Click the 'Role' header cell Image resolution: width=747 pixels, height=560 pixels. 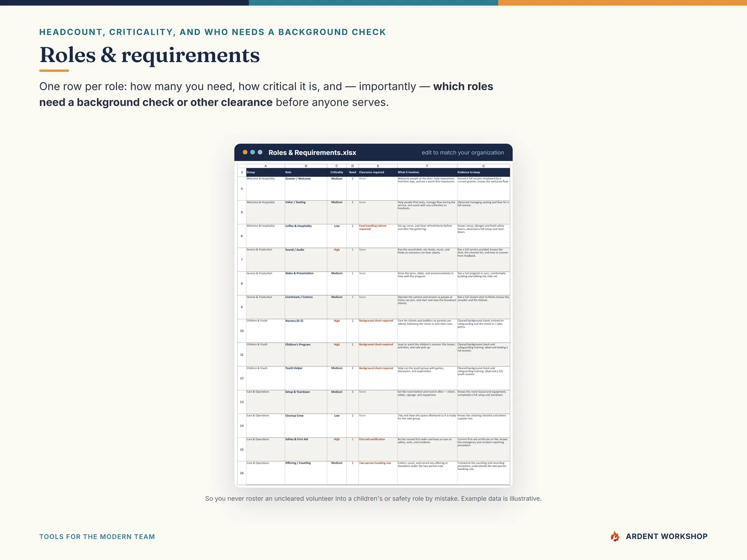(x=306, y=172)
